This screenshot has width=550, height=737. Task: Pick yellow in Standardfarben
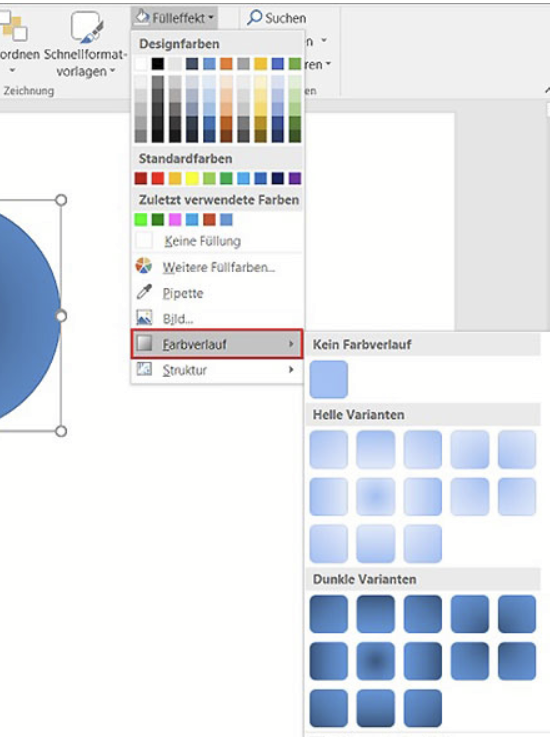[192, 178]
